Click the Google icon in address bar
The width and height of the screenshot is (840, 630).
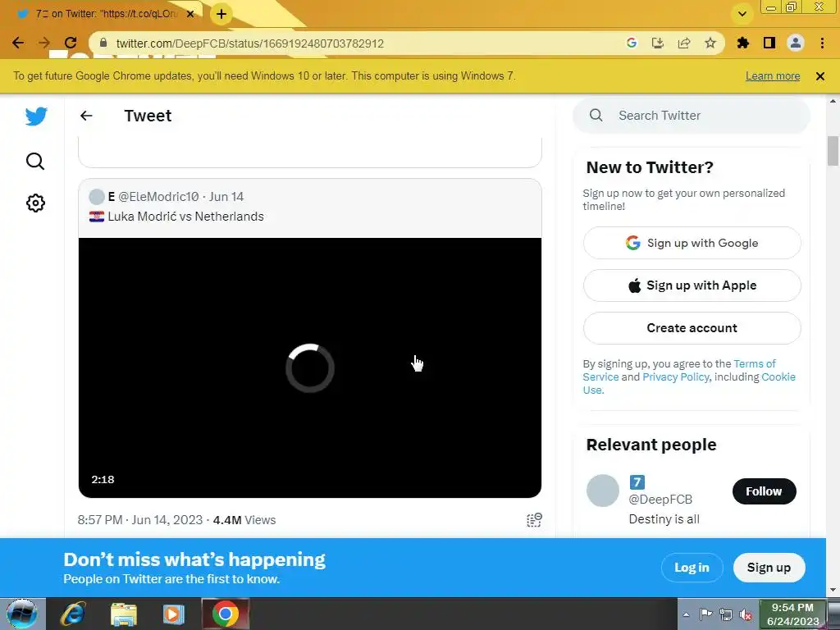point(632,43)
